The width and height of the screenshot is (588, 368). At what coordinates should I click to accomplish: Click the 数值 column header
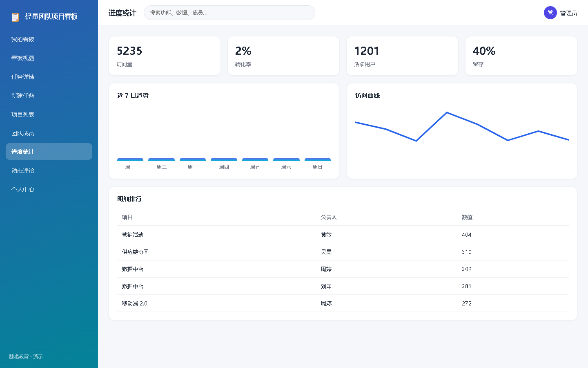(x=467, y=217)
